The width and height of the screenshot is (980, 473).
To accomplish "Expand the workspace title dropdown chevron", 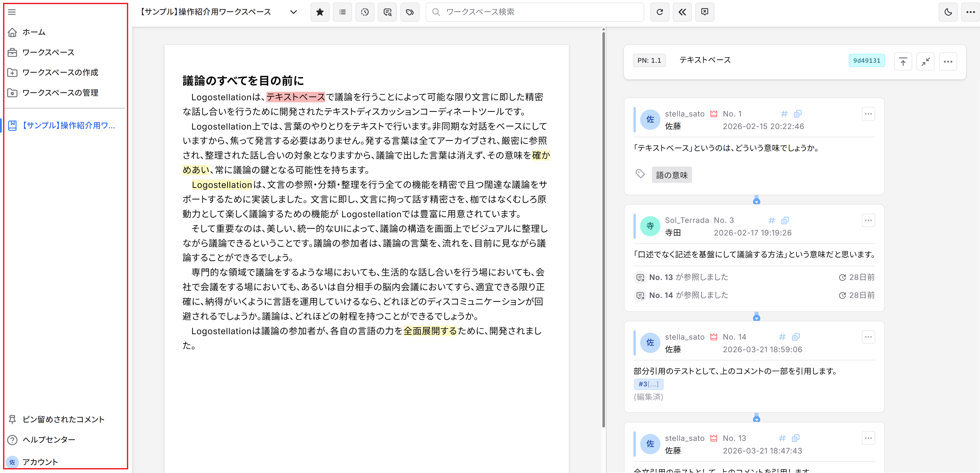I will [x=293, y=12].
